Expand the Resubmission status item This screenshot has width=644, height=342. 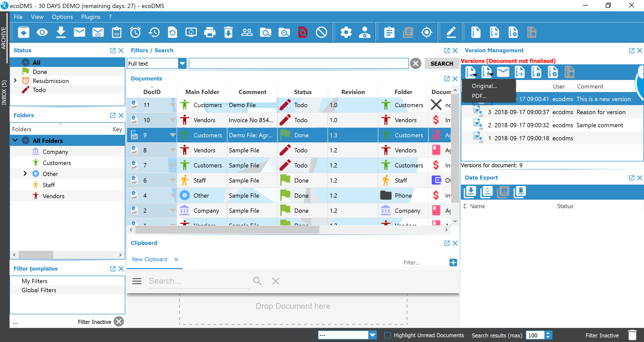click(x=15, y=80)
